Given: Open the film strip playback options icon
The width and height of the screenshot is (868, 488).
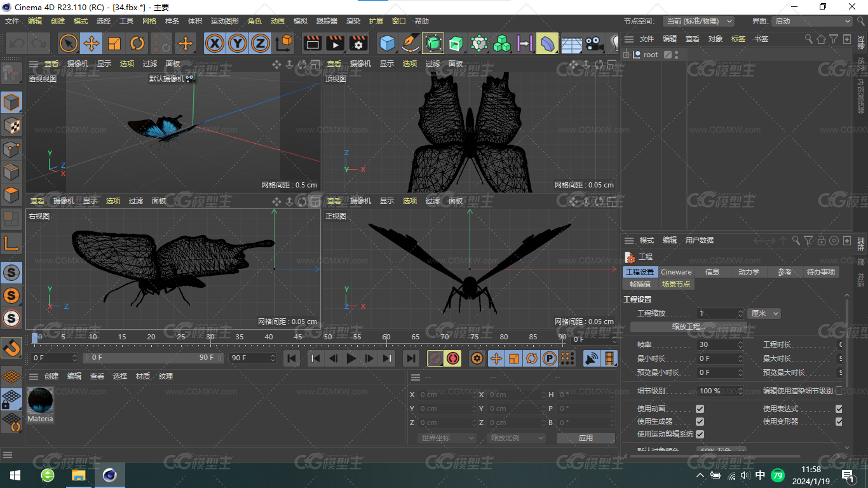Looking at the screenshot, I should coord(609,358).
